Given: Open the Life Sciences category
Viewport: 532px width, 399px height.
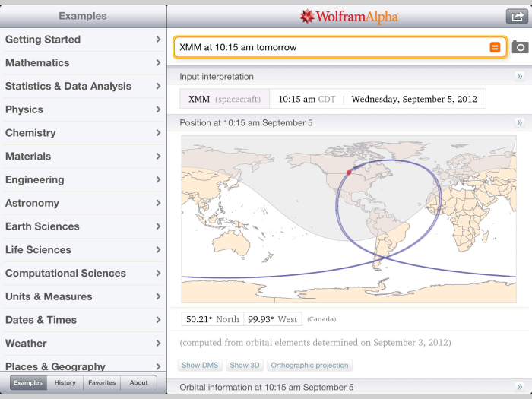Looking at the screenshot, I should coord(83,250).
